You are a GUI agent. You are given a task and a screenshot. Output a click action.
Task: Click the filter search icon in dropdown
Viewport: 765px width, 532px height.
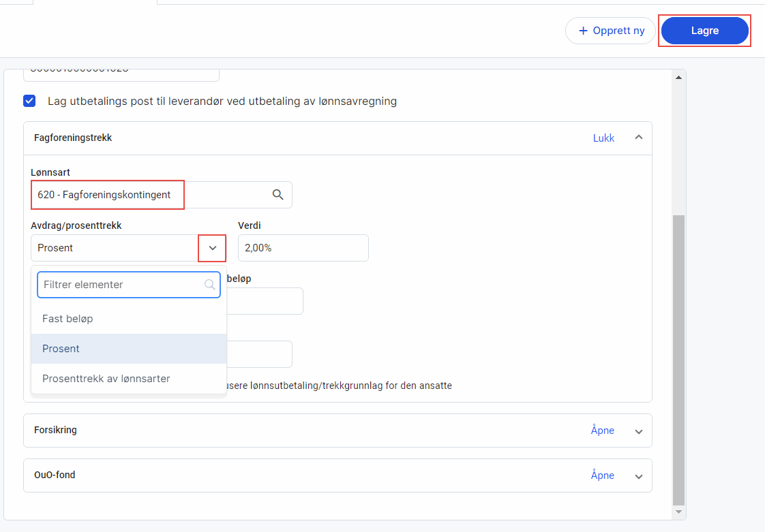click(210, 285)
